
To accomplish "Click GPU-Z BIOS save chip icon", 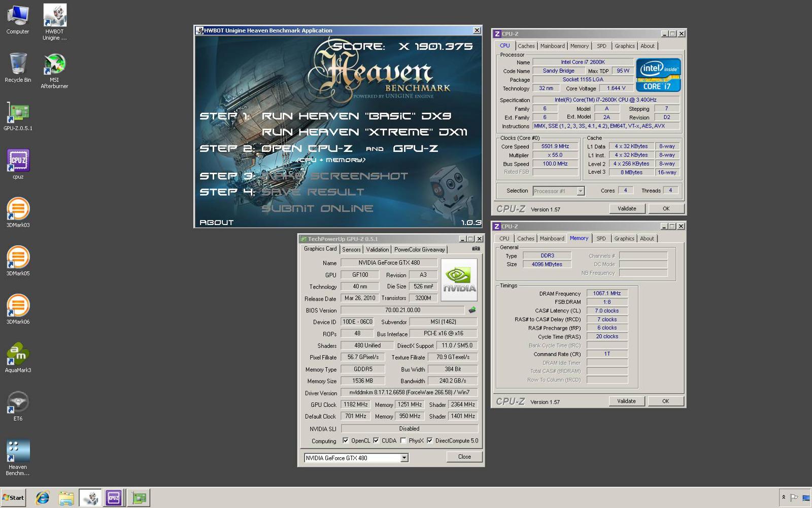I will pos(472,310).
